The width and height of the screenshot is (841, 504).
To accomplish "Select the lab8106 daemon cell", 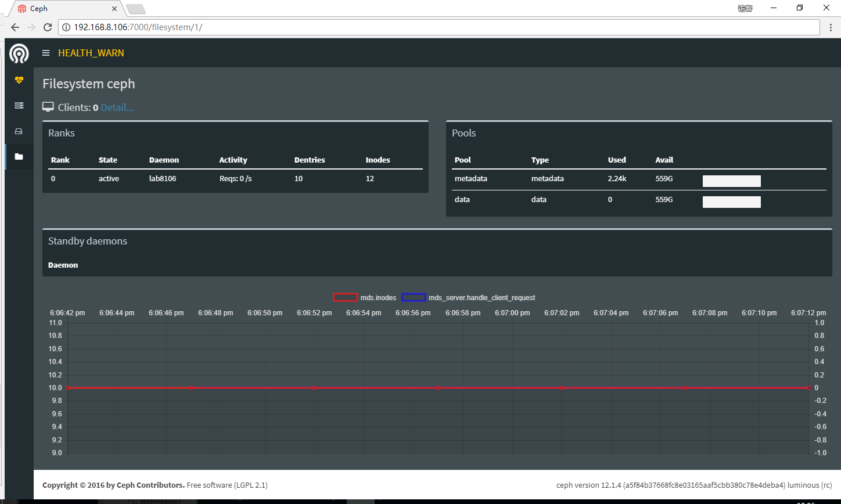I will click(x=163, y=179).
